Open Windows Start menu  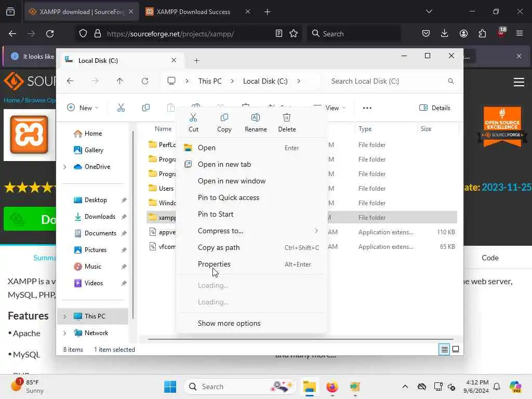[170, 387]
